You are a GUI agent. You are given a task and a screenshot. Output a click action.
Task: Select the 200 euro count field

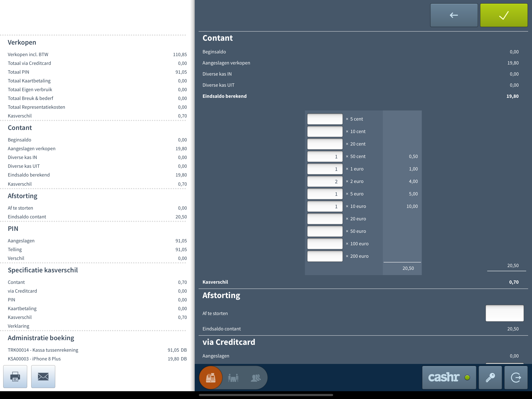pyautogui.click(x=325, y=256)
